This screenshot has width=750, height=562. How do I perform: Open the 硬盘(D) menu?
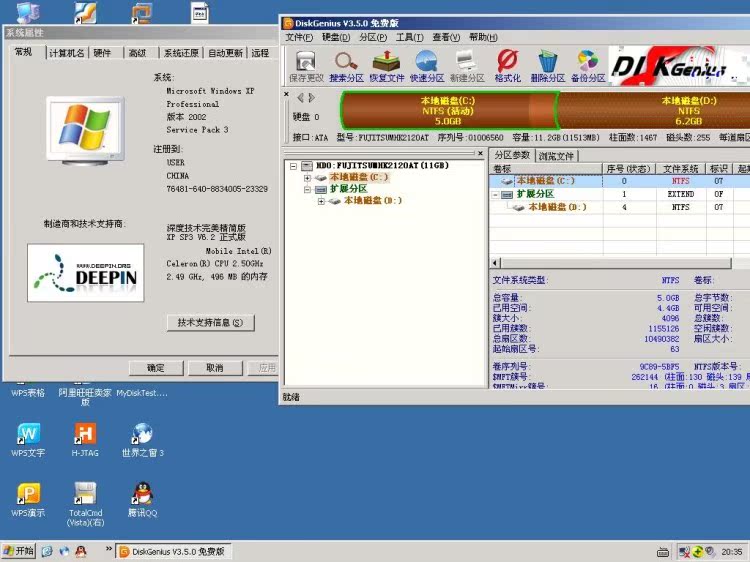(x=336, y=37)
